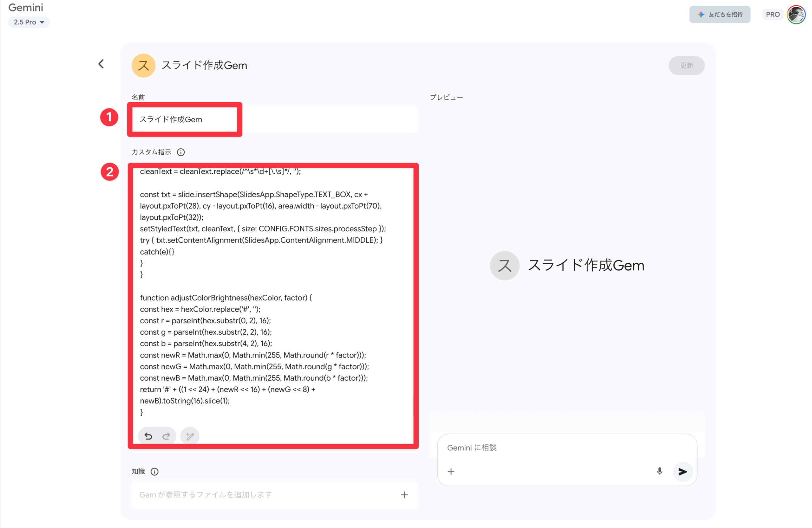
Task: Select the rewrite magic wand icon
Action: pos(190,436)
